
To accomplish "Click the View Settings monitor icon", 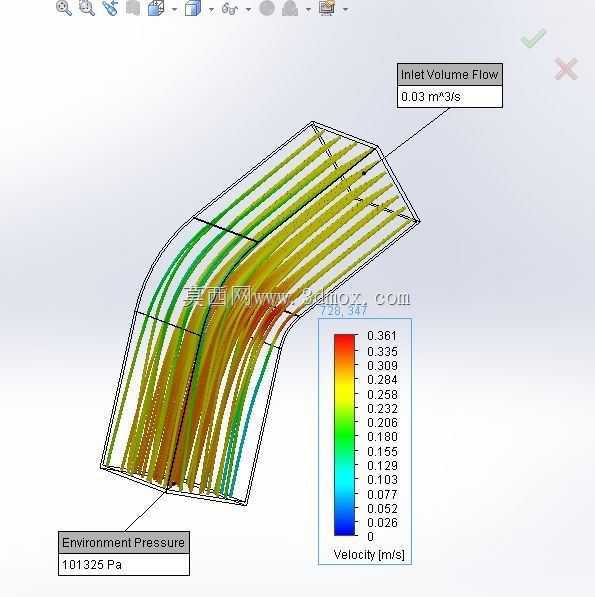I will pos(327,8).
